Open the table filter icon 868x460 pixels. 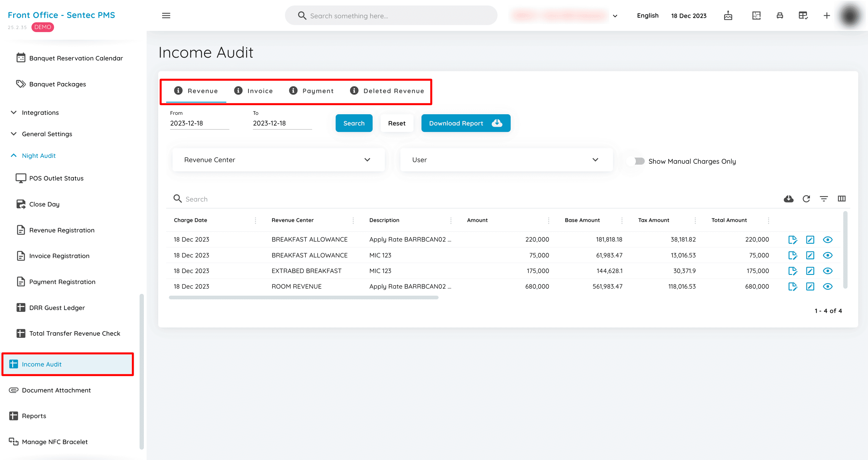(823, 199)
